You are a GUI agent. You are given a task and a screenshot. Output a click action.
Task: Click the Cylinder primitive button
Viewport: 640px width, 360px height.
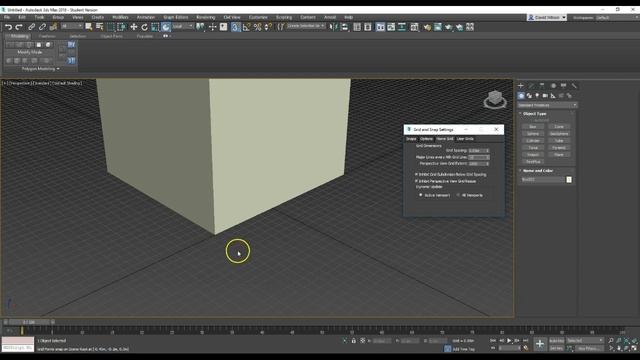(533, 141)
